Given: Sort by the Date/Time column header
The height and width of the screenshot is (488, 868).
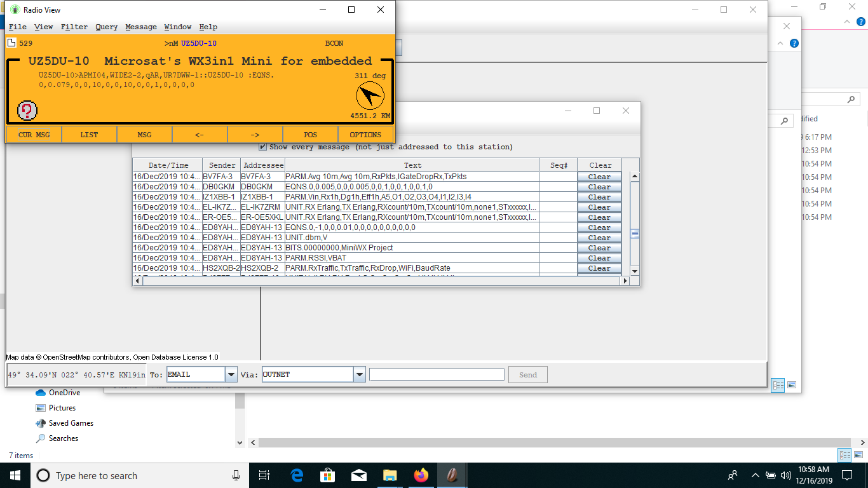Looking at the screenshot, I should (168, 165).
